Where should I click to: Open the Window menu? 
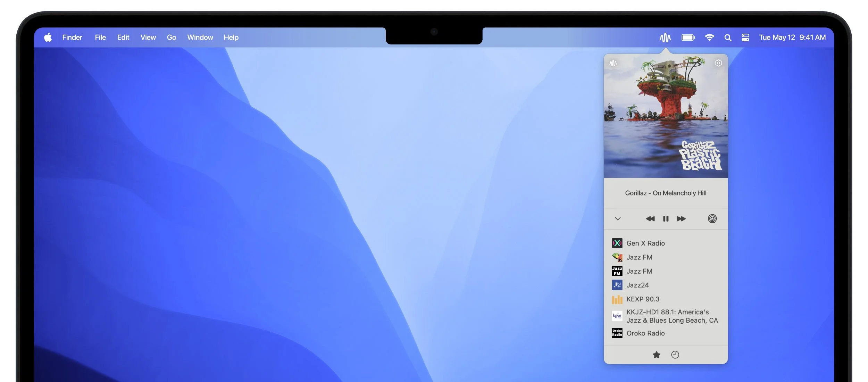[x=200, y=37]
